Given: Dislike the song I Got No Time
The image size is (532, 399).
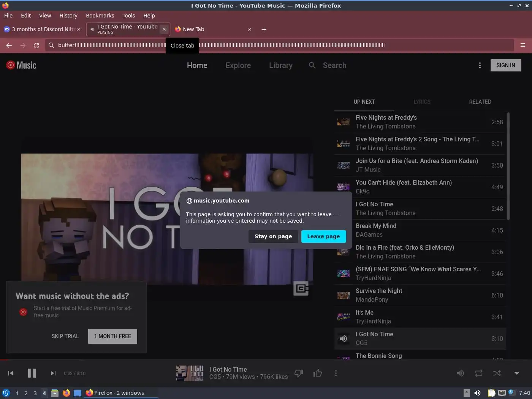Looking at the screenshot, I should [x=299, y=373].
